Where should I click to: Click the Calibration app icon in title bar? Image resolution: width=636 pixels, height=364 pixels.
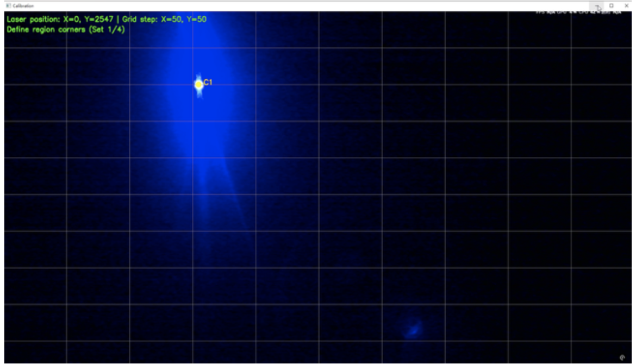click(8, 5)
